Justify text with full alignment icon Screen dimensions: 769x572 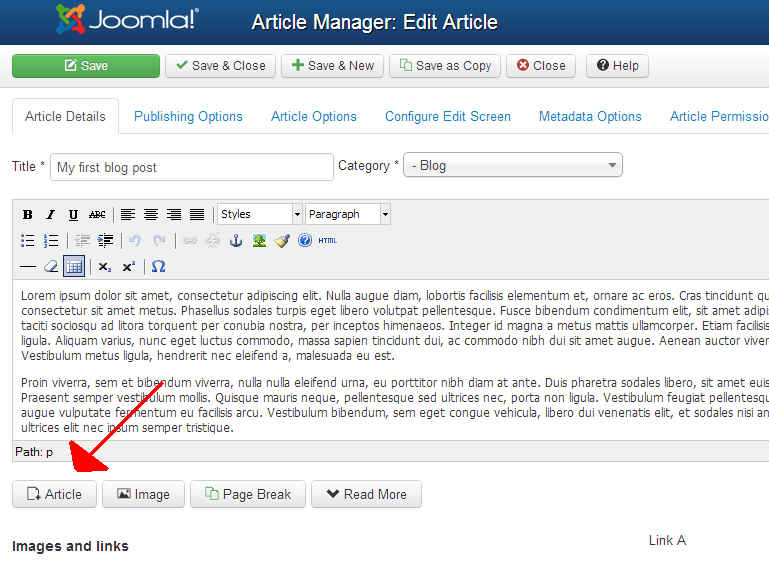click(x=197, y=214)
